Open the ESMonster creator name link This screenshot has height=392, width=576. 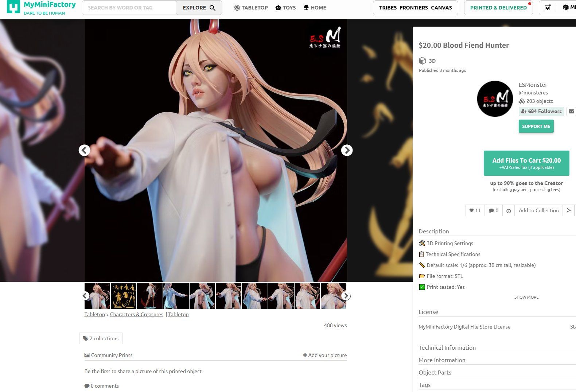533,85
